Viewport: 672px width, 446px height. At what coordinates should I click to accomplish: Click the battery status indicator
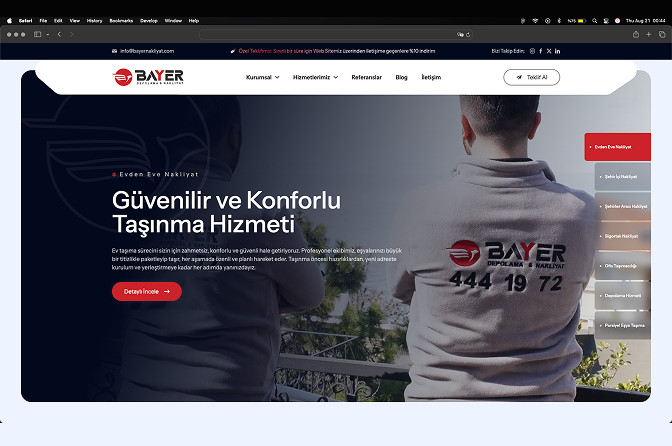(x=577, y=21)
